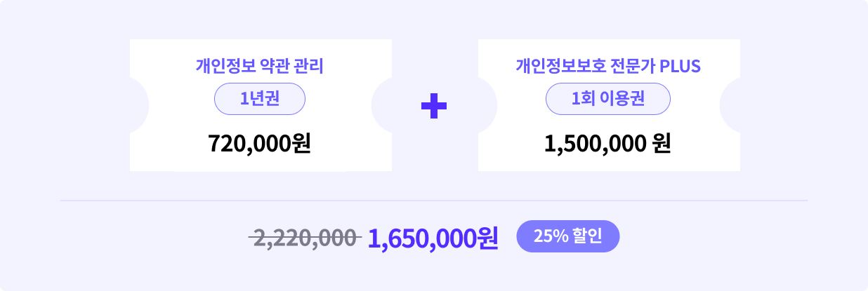Click the word PLUS in right ticket
Screen dimensions: 868x291
click(x=680, y=66)
